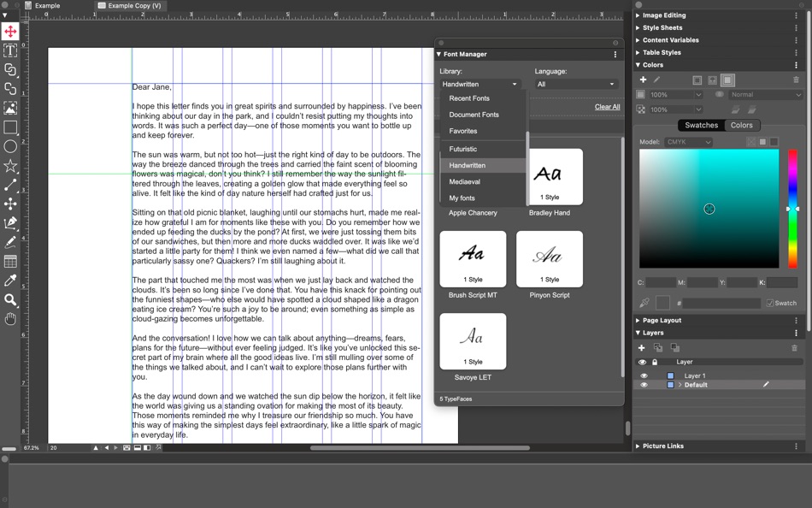Switch to the Swatches tab
This screenshot has height=508, width=812.
(x=701, y=125)
